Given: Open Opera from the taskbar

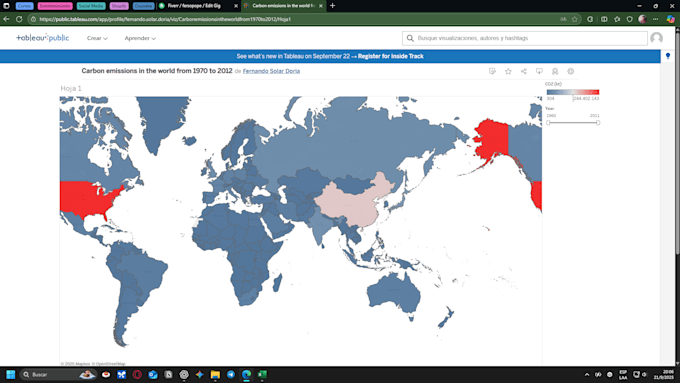Looking at the screenshot, I should coord(137,374).
